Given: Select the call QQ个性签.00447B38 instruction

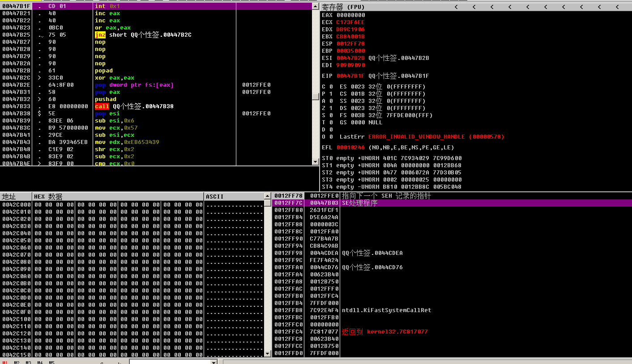Looking at the screenshot, I should pyautogui.click(x=156, y=106).
